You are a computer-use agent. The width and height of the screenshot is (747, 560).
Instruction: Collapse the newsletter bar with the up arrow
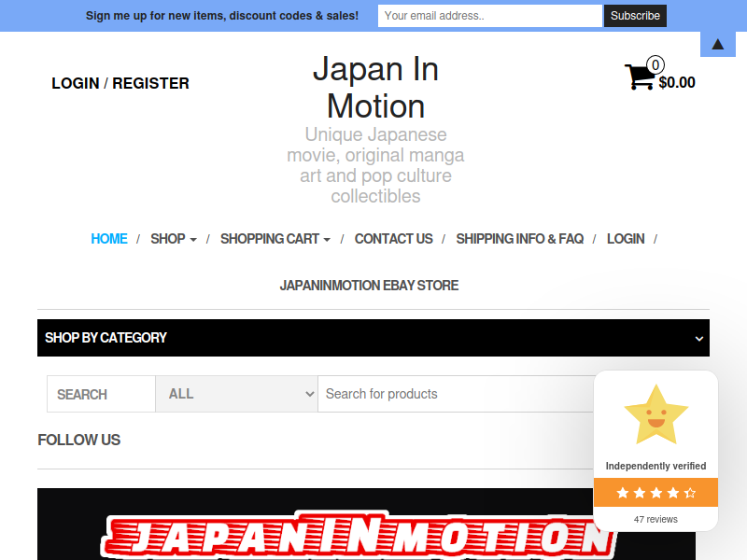point(717,44)
